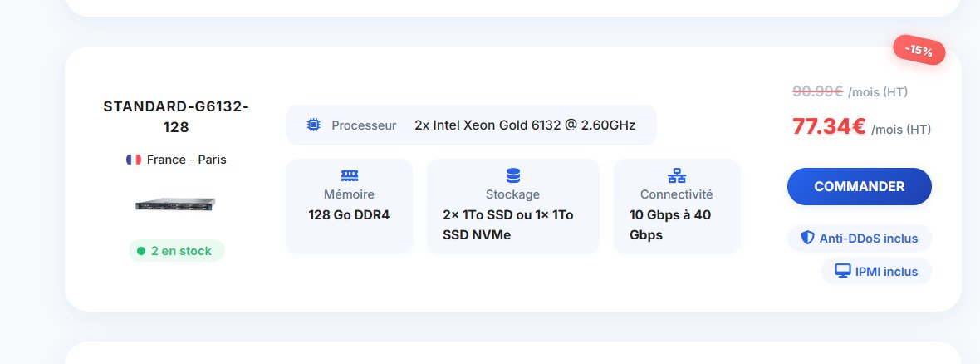Click the server rack thumbnail image

click(x=175, y=204)
